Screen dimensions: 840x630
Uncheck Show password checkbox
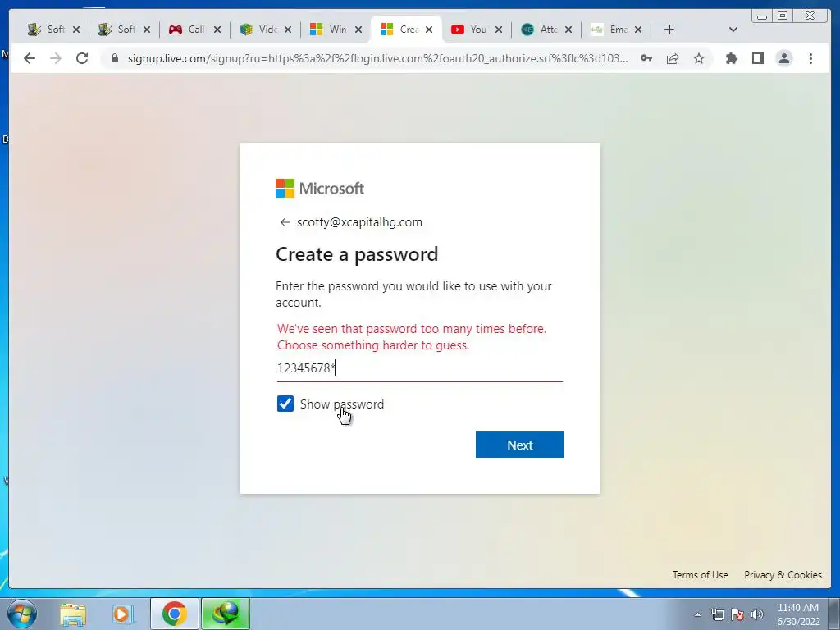pos(285,404)
